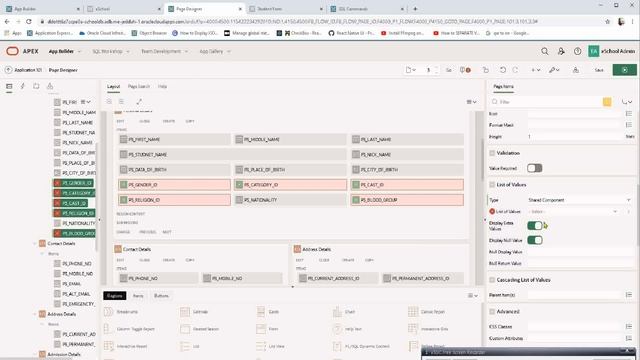Click the Redo arrow in Page Designer toolbar
The height and width of the screenshot is (360, 640).
(x=516, y=70)
